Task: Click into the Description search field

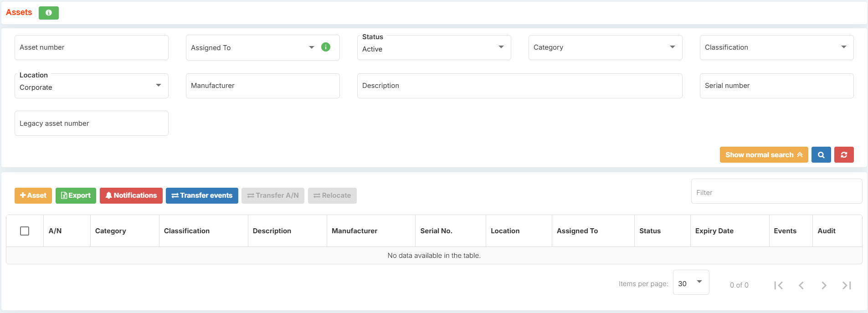Action: pyautogui.click(x=520, y=86)
